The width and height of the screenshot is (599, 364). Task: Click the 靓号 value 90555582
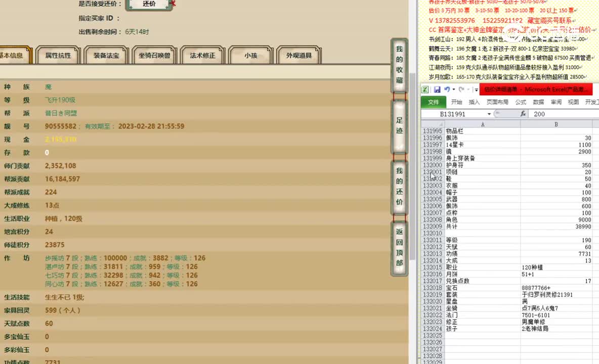coord(60,126)
